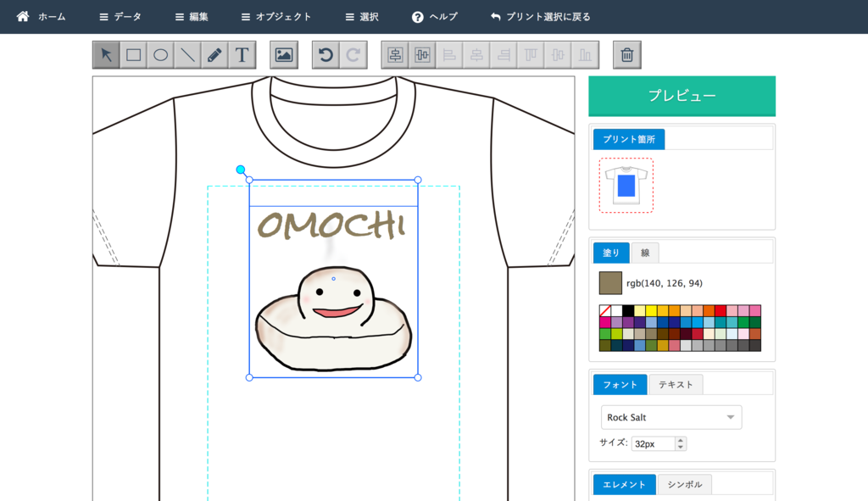Insert an image with picture icon
This screenshot has height=501, width=868.
click(x=284, y=55)
